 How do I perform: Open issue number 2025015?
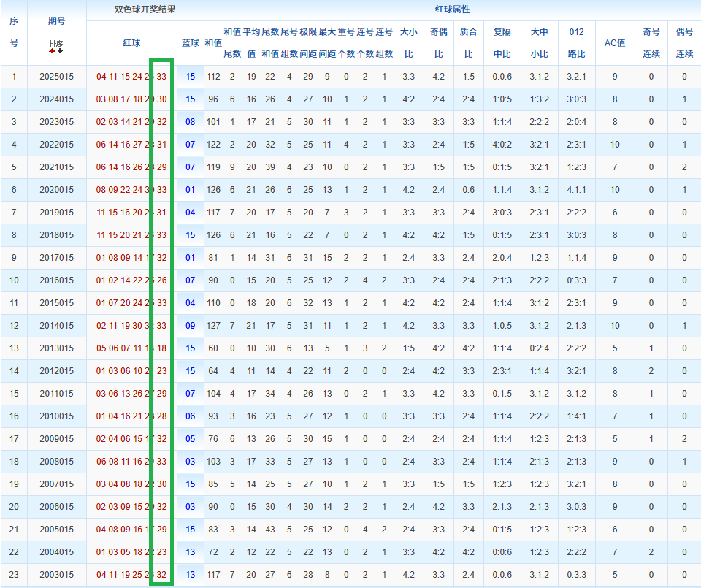[56, 77]
